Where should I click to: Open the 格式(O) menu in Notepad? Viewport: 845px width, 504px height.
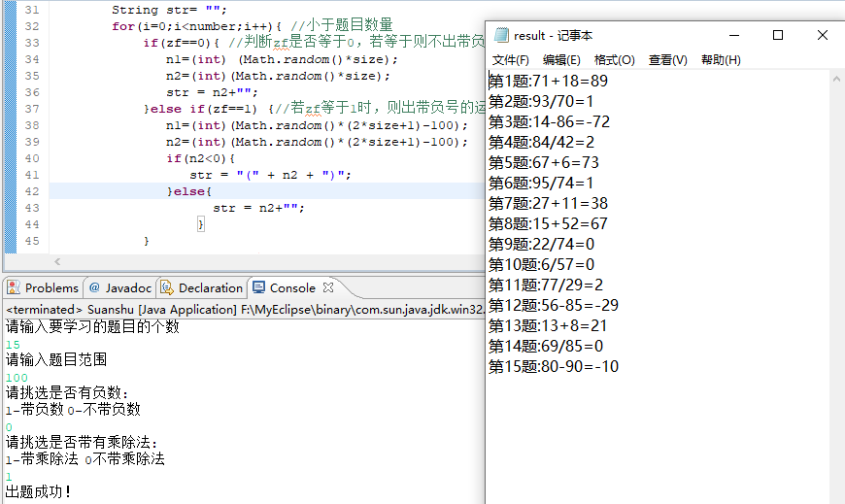click(x=615, y=60)
